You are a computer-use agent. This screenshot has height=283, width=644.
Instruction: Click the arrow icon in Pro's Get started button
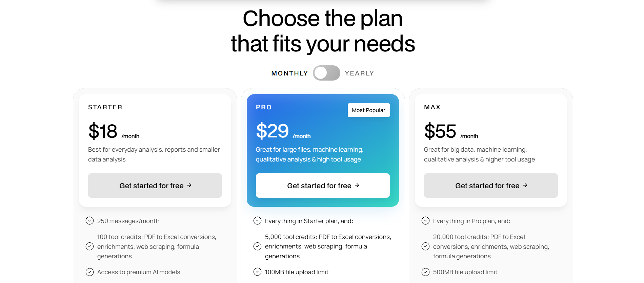click(357, 185)
